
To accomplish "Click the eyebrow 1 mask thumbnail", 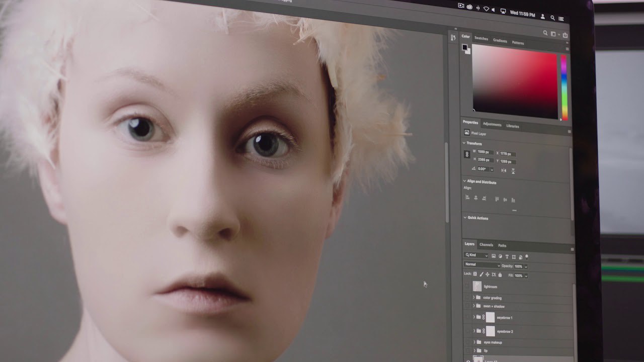I will [x=490, y=317].
